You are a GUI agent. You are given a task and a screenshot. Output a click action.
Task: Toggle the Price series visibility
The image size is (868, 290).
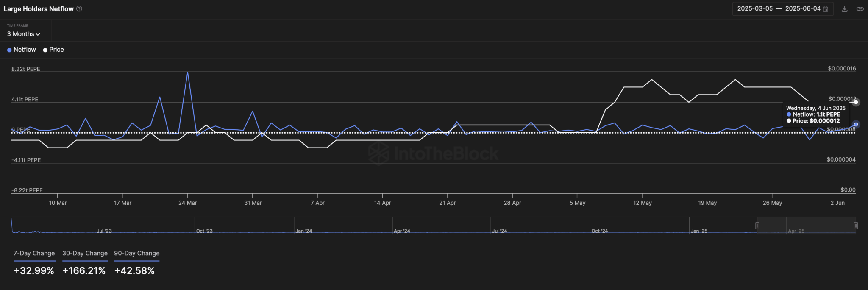click(x=56, y=50)
